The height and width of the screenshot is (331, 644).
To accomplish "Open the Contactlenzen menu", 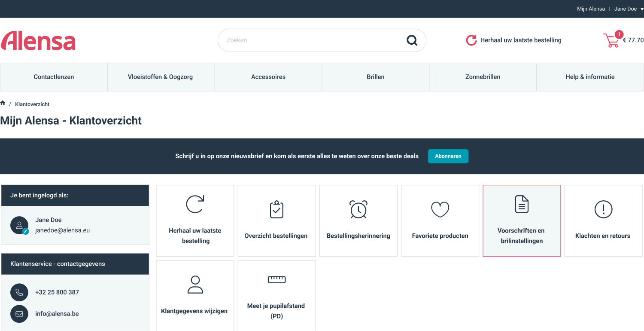I will (x=54, y=77).
